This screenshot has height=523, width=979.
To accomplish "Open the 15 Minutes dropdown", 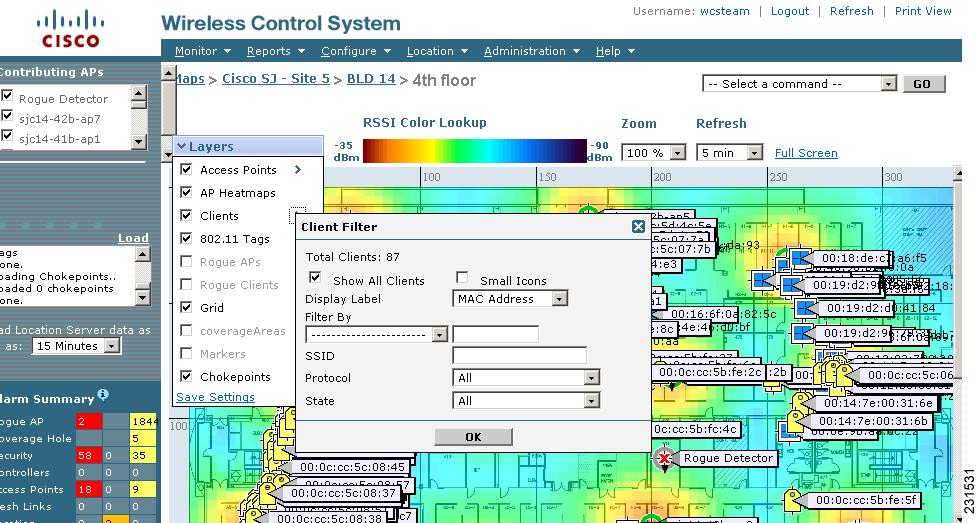I will coord(76,346).
